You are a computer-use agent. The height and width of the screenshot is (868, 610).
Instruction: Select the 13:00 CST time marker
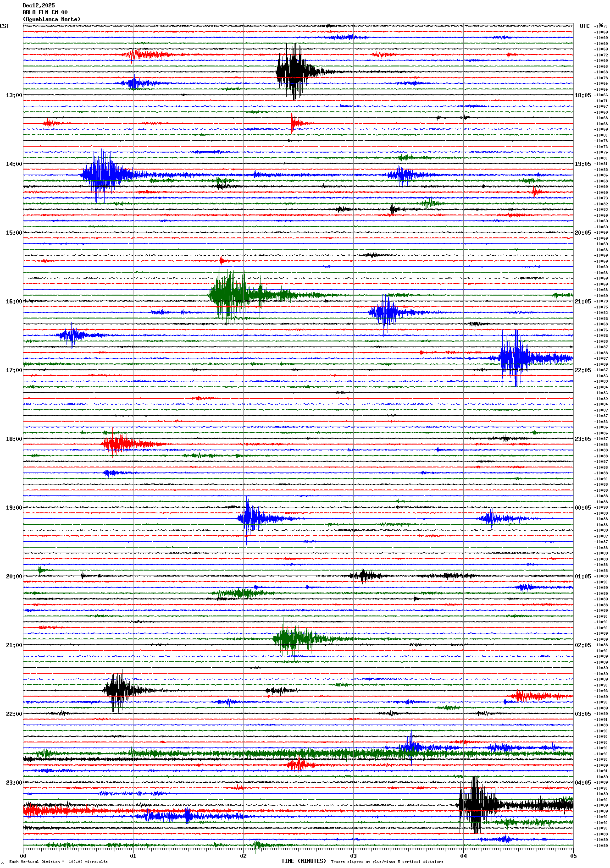pos(14,95)
